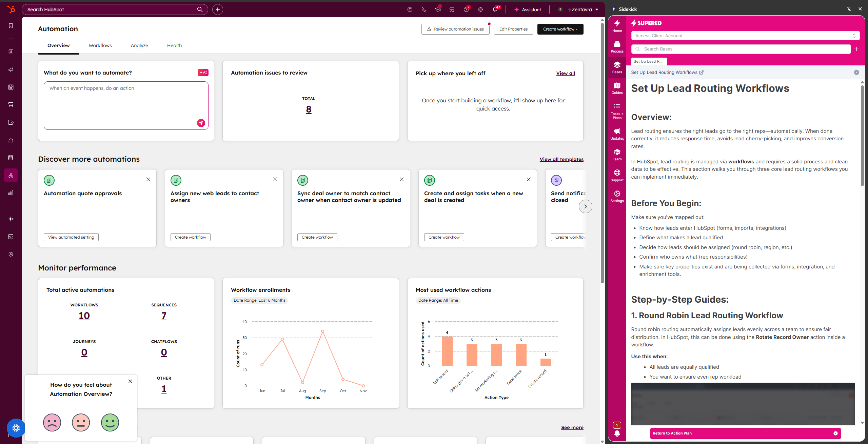Open the HubSpot marketplace icon
868x444 pixels.
click(452, 9)
